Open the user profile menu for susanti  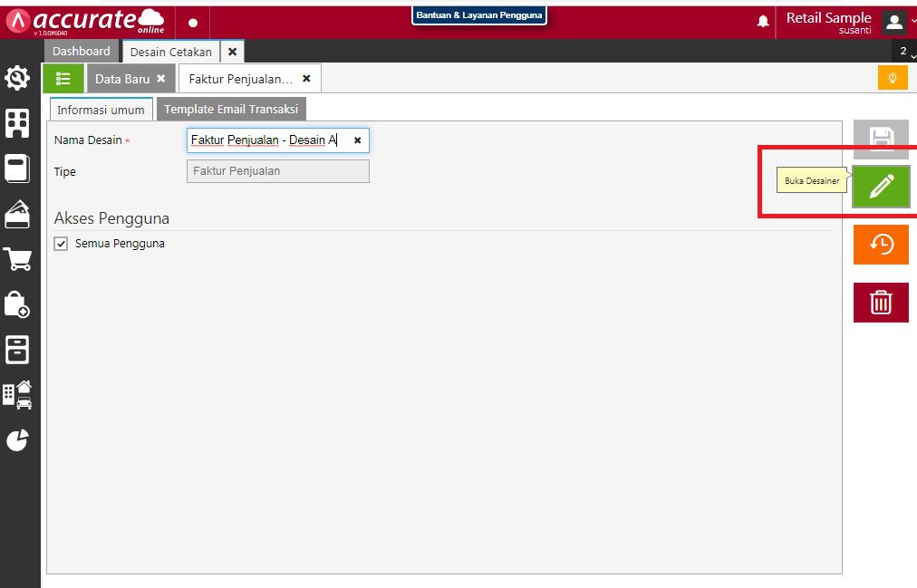tap(894, 22)
